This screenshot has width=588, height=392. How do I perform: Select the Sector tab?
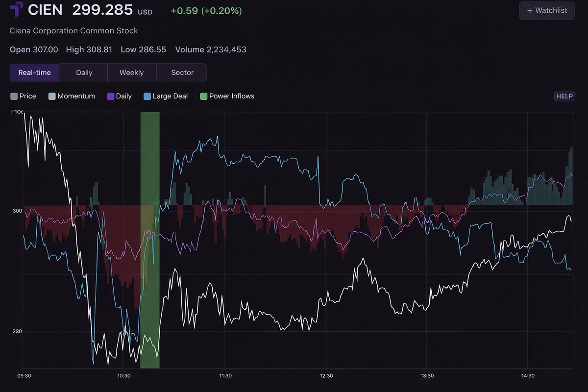click(181, 73)
